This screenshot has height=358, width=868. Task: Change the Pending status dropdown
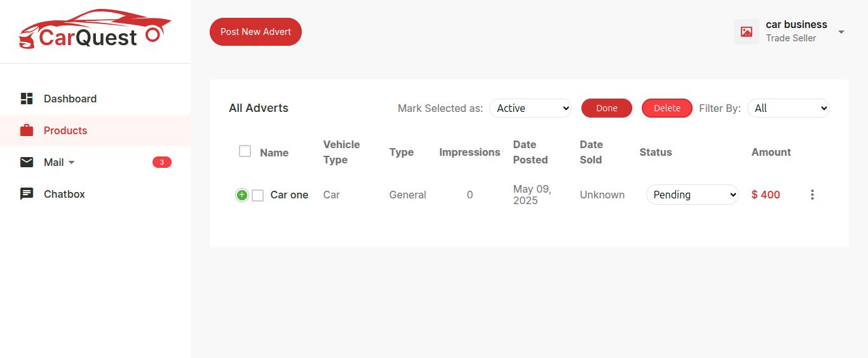pos(693,195)
